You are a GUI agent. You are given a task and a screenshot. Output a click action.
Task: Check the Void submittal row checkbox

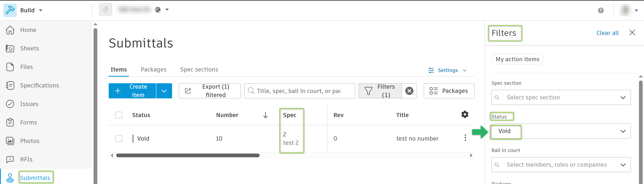(x=119, y=139)
